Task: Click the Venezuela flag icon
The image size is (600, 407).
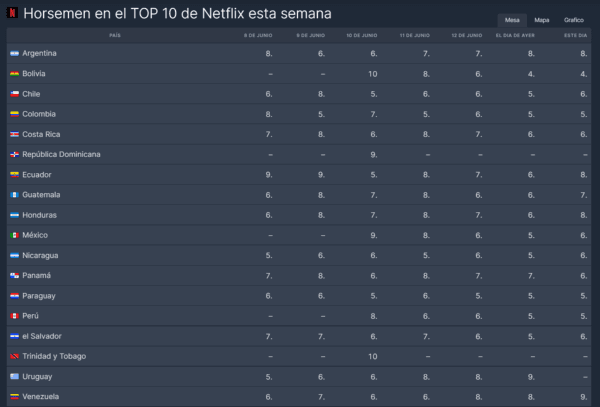Action: point(14,397)
